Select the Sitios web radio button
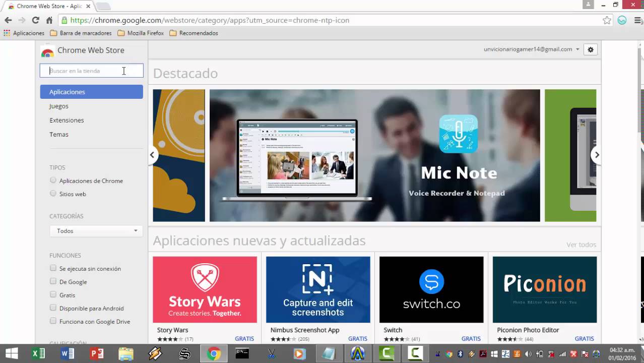 pyautogui.click(x=53, y=193)
